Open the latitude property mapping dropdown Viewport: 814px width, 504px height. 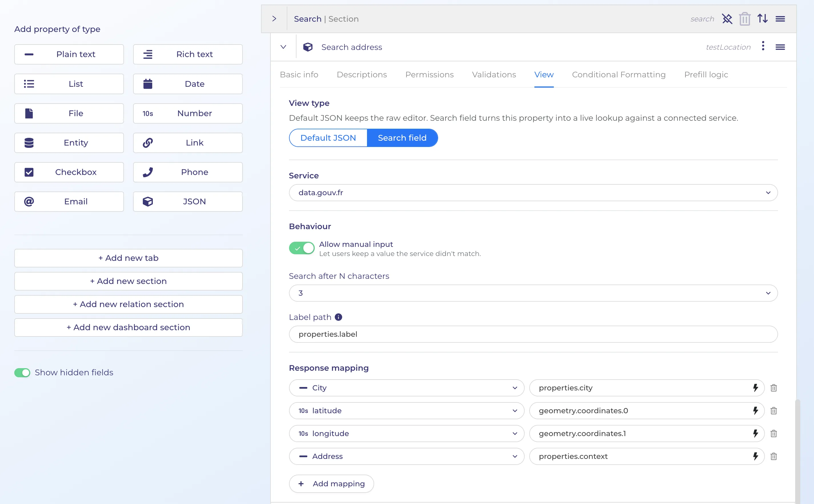click(x=407, y=411)
